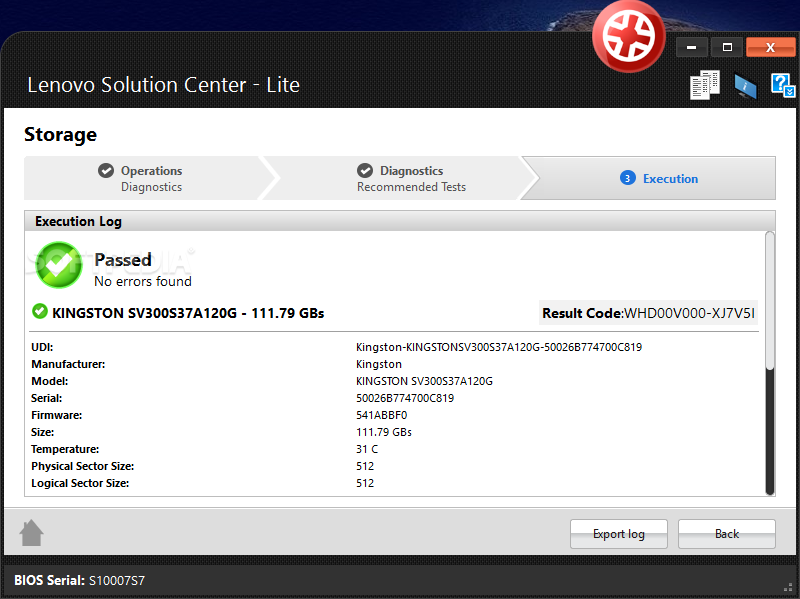Click the Export log button

tap(619, 534)
